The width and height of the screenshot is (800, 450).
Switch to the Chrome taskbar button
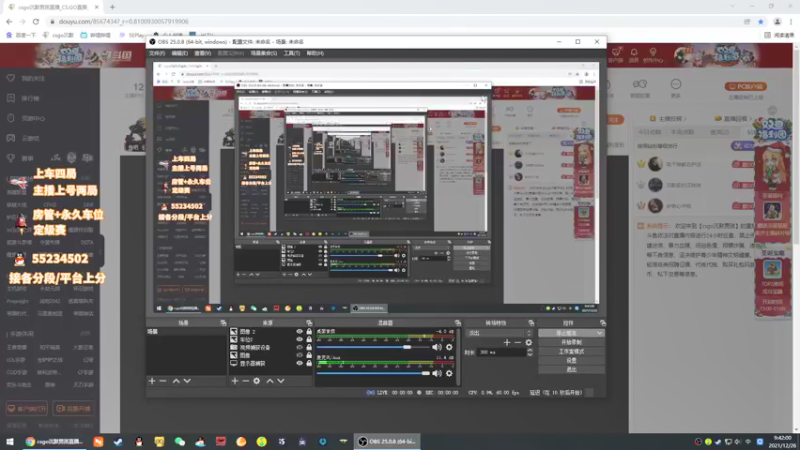pos(55,441)
